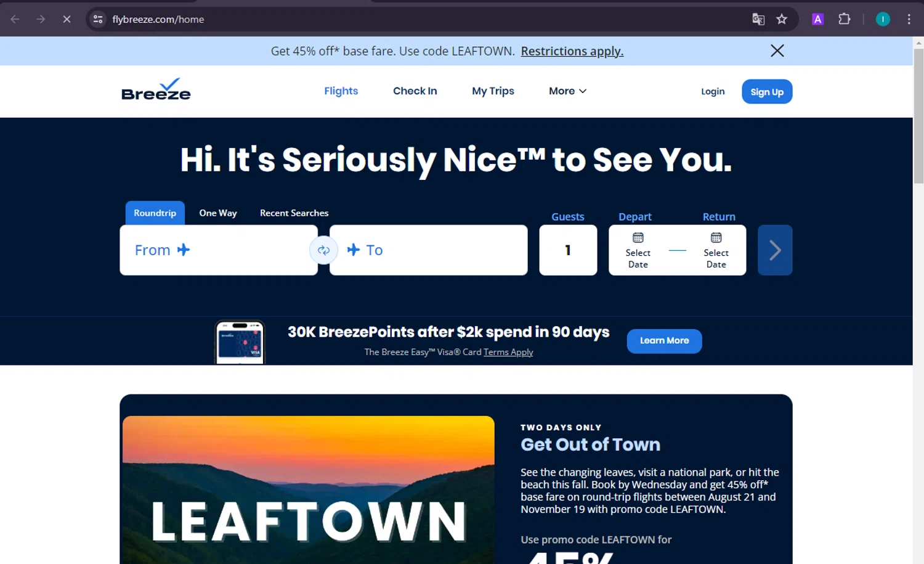Image resolution: width=924 pixels, height=564 pixels.
Task: Bookmark this page with star icon
Action: click(x=782, y=19)
